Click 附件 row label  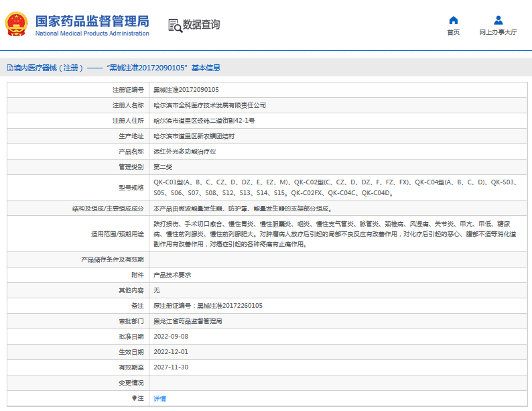coord(138,275)
